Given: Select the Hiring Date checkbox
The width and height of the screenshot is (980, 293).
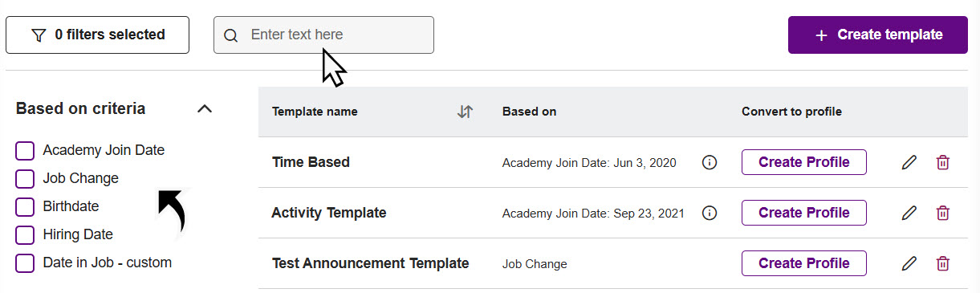Looking at the screenshot, I should pos(25,235).
